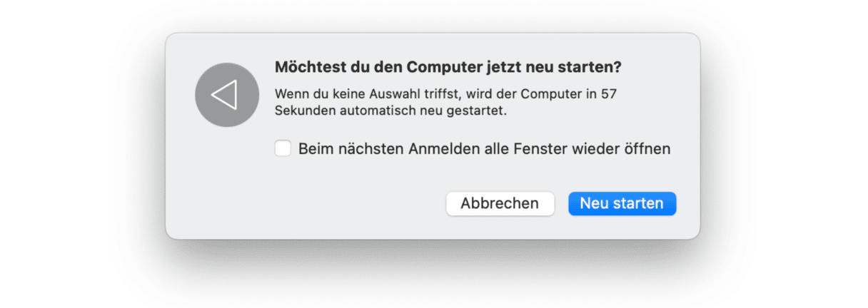Click the gray circular restart icon

227,95
